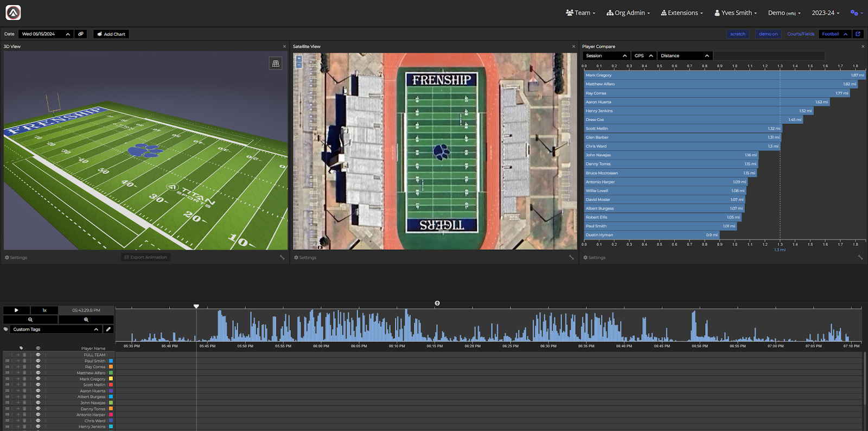The width and height of the screenshot is (868, 431).
Task: Open the Courts/Fields link
Action: click(801, 34)
